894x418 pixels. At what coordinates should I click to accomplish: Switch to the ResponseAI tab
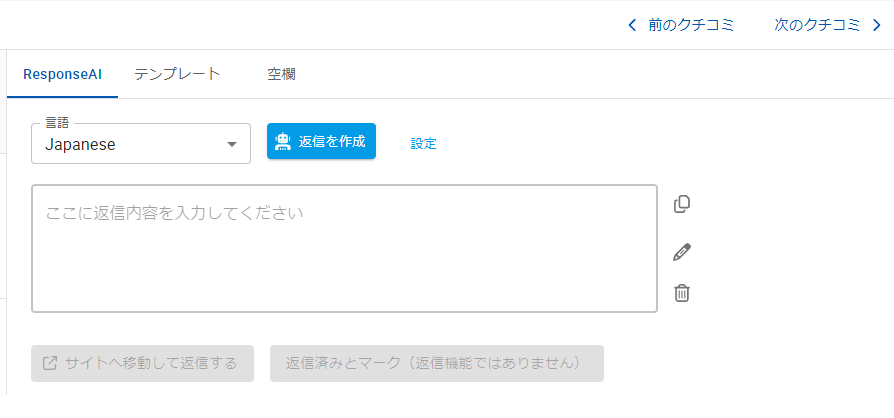[63, 75]
